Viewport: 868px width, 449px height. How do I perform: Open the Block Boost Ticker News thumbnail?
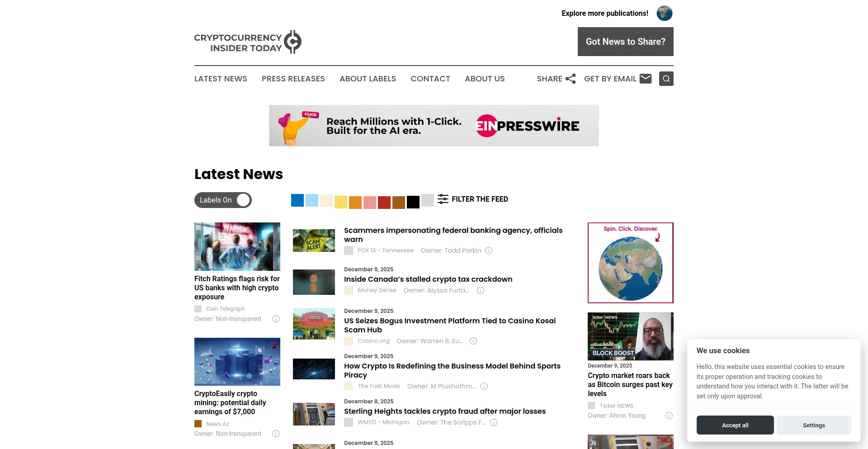point(631,336)
